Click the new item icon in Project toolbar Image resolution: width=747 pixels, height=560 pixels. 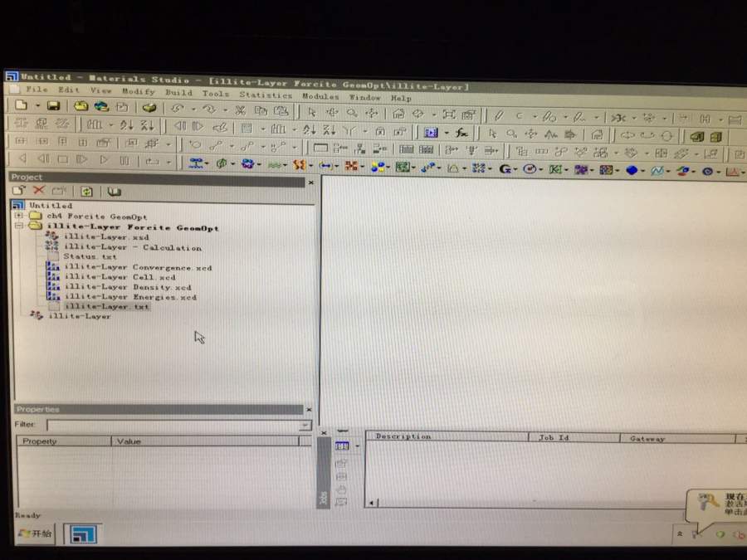[x=19, y=191]
